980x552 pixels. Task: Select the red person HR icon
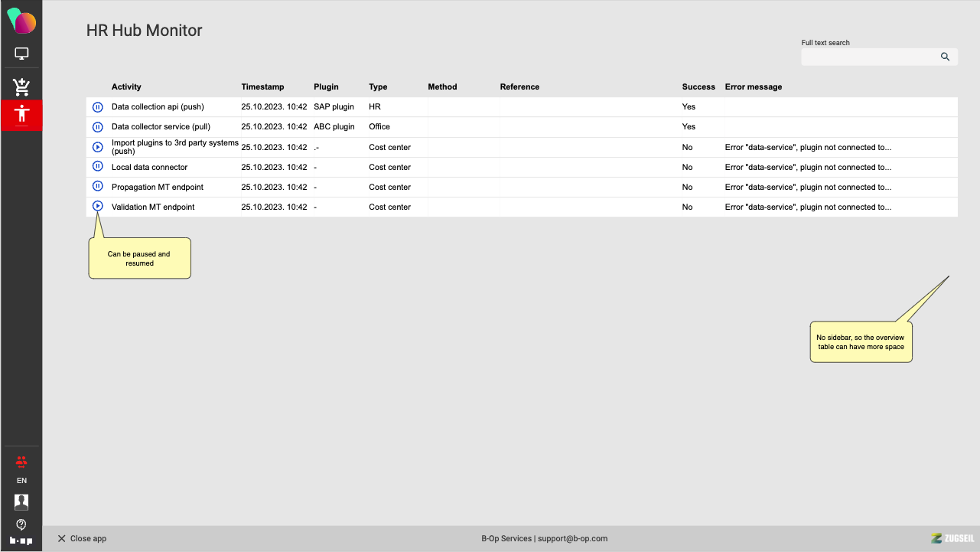(21, 115)
